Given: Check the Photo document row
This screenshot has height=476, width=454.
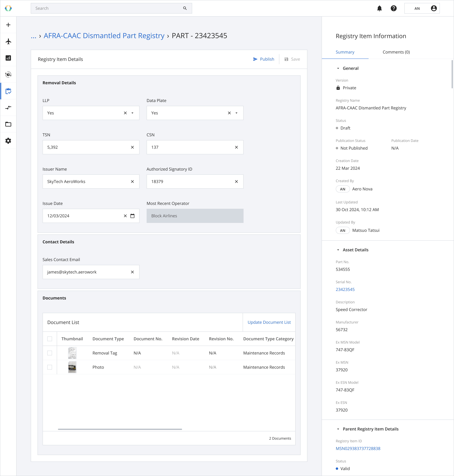Looking at the screenshot, I should [x=50, y=367].
